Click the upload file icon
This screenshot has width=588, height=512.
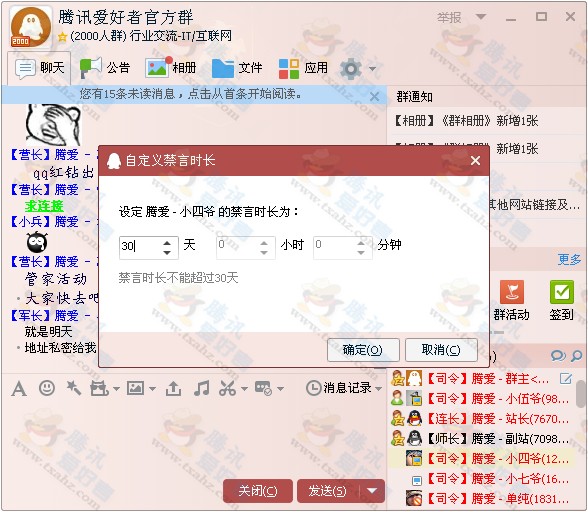pyautogui.click(x=173, y=389)
